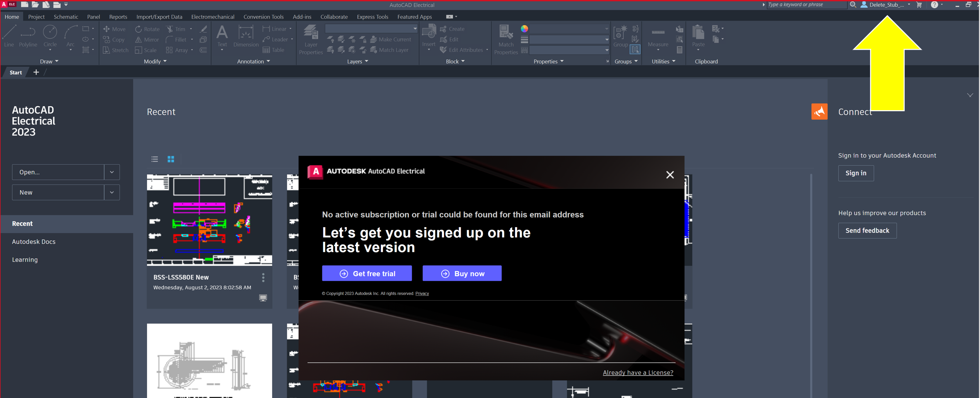The width and height of the screenshot is (980, 398).
Task: Switch recent files to list view
Action: coord(154,159)
